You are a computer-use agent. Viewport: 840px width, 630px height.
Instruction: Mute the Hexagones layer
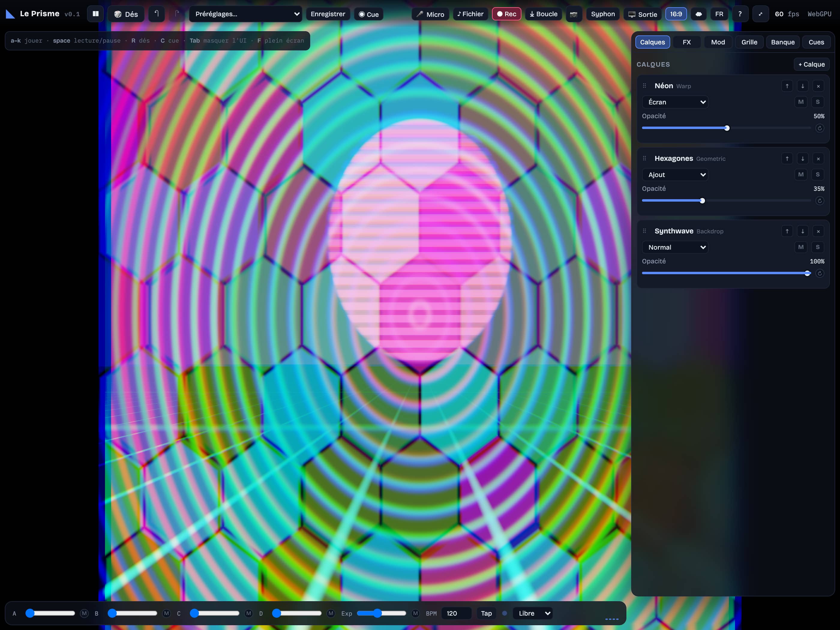[801, 174]
